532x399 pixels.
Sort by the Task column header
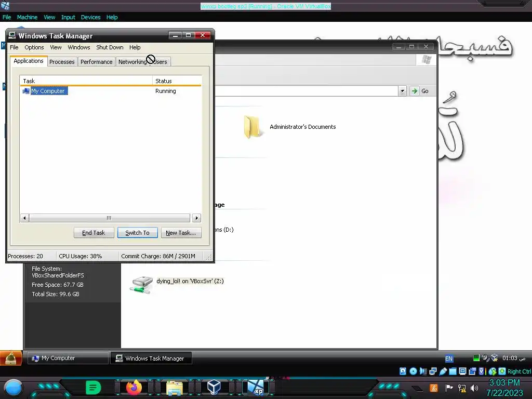86,81
